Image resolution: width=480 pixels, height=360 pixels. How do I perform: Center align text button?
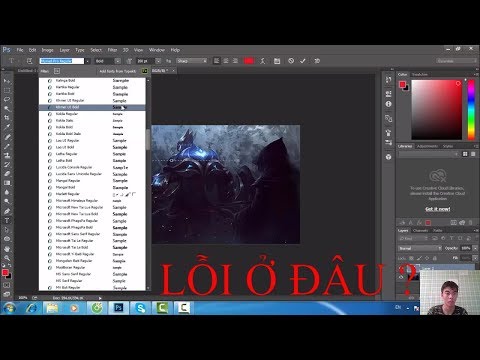tap(226, 61)
